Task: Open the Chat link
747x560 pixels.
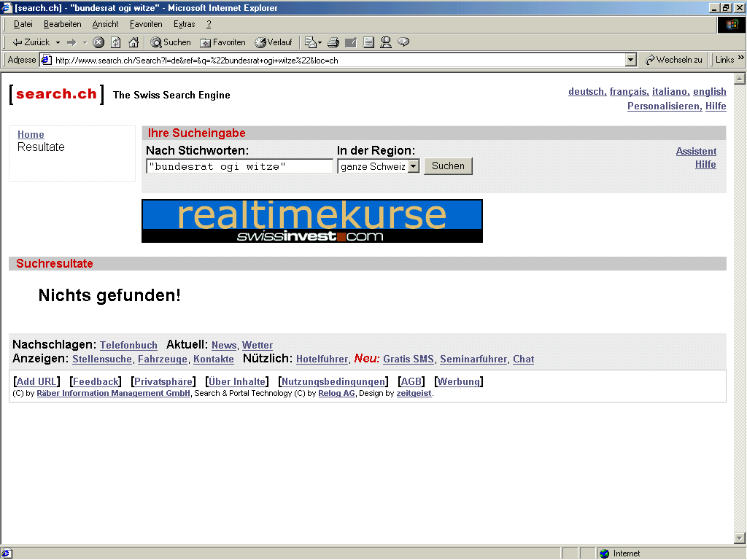Action: click(x=524, y=359)
